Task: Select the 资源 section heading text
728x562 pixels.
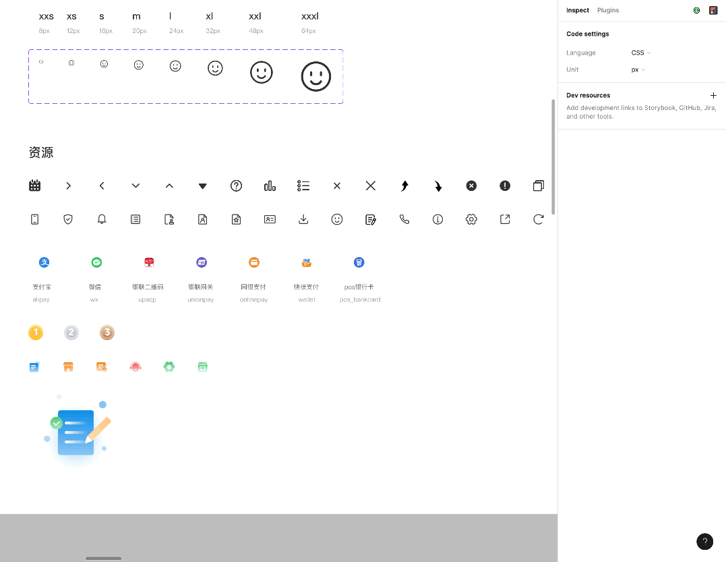Action: coord(41,152)
